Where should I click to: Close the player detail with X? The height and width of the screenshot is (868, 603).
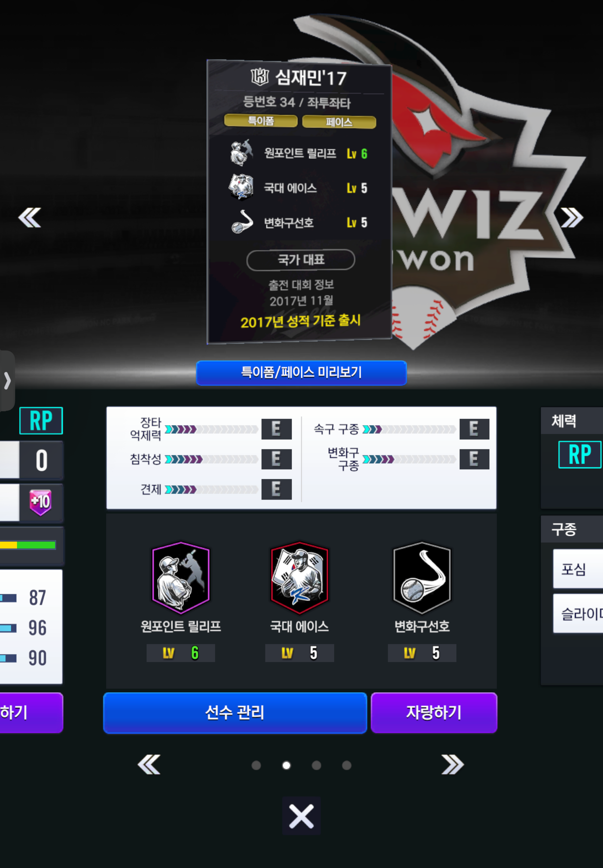tap(301, 816)
